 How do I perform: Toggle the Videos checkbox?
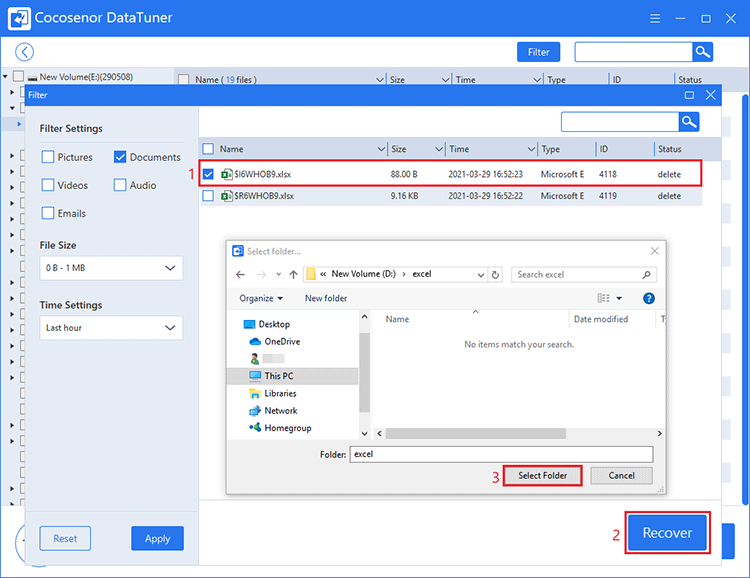tap(48, 185)
